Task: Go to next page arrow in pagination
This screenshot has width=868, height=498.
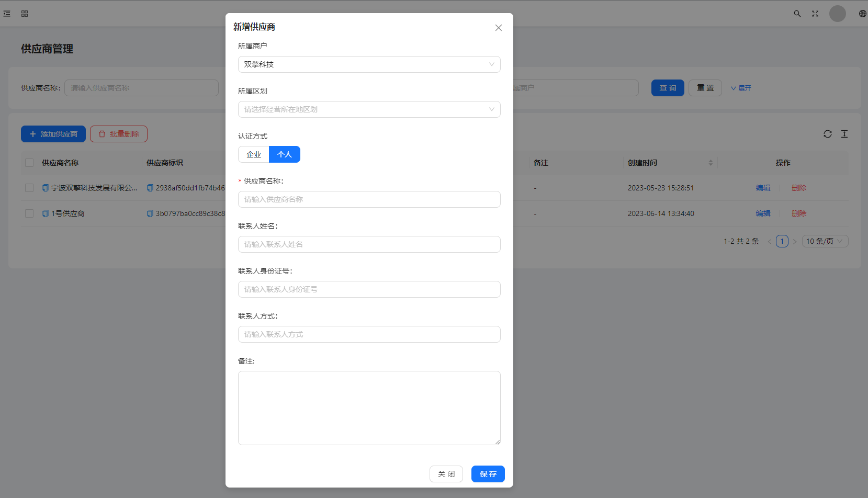Action: pos(795,241)
